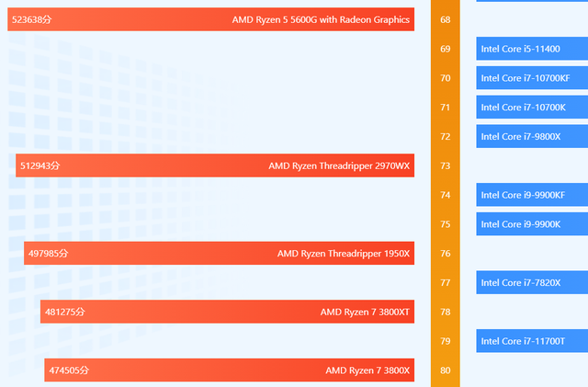Click rank number 75
Screen dimensions: 588x387
pyautogui.click(x=445, y=224)
